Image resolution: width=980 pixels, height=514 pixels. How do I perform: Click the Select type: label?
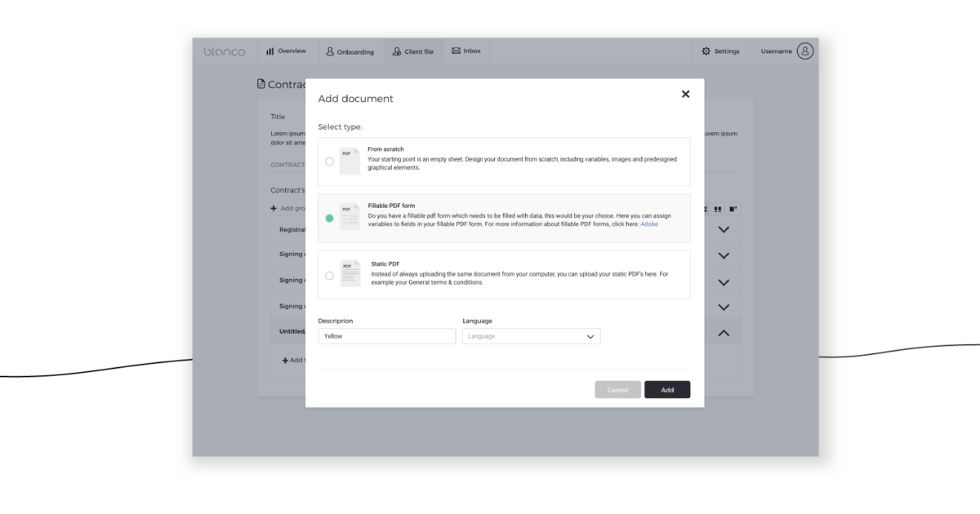tap(340, 127)
